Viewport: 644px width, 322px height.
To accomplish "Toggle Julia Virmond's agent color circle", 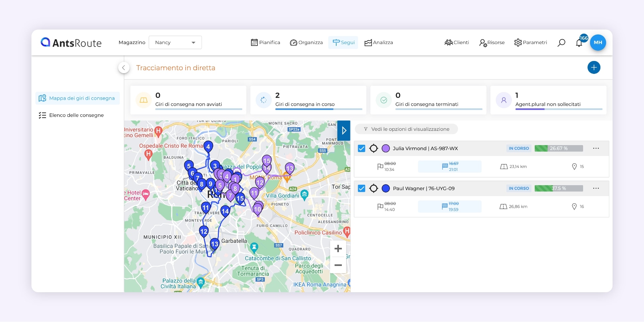I will [386, 148].
